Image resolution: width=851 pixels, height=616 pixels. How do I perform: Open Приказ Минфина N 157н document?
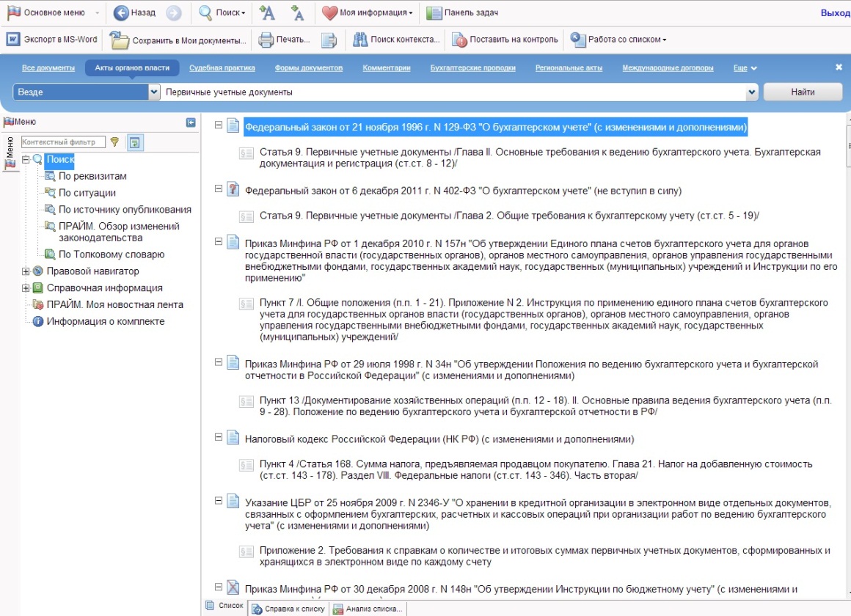point(541,260)
